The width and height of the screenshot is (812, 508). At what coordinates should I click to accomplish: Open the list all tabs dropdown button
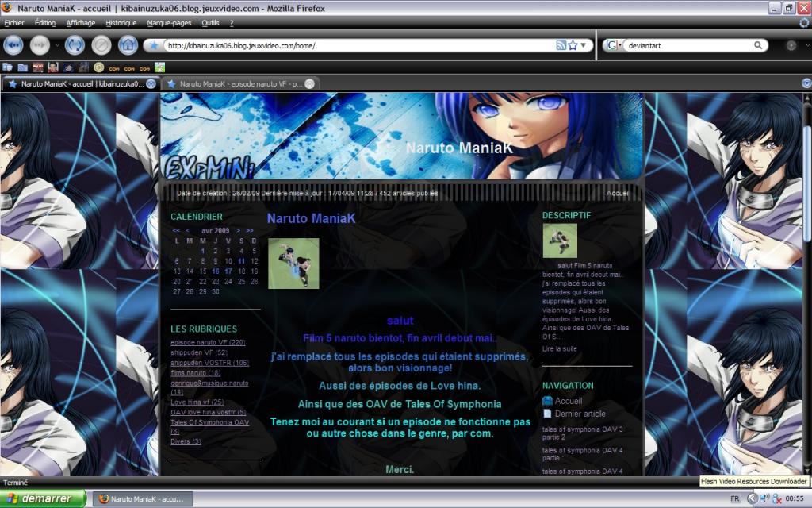(806, 83)
